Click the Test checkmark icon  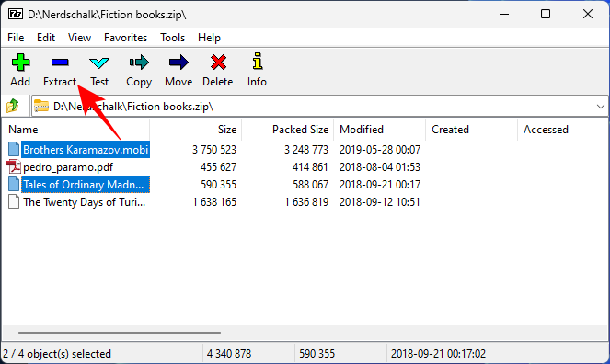[x=99, y=63]
